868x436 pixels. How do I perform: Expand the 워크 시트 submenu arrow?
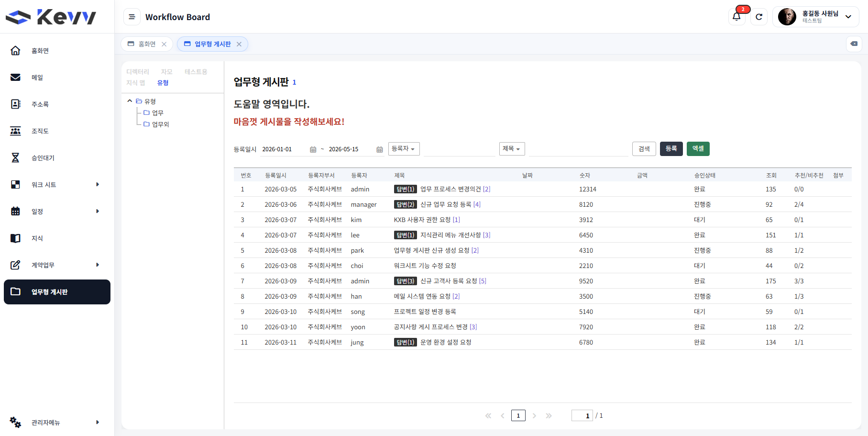pos(98,184)
